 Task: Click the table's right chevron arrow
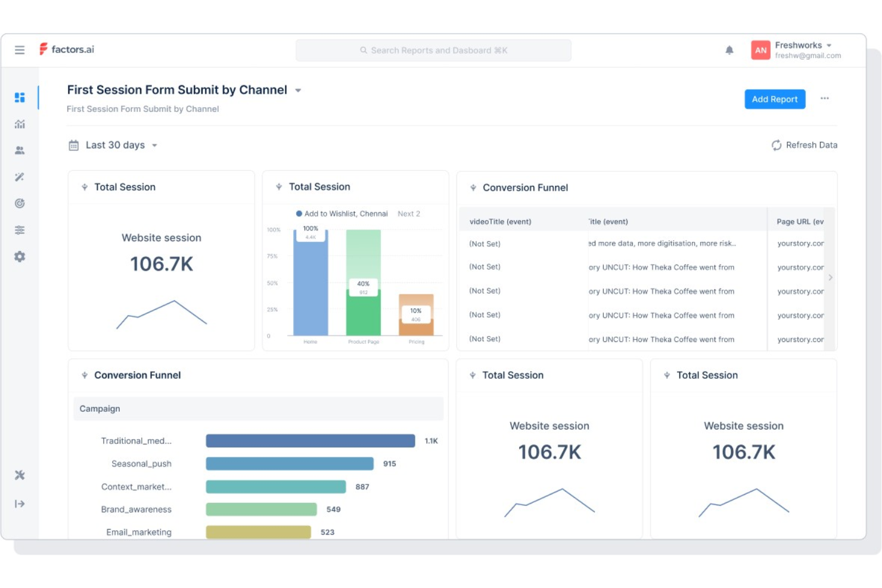pos(830,278)
